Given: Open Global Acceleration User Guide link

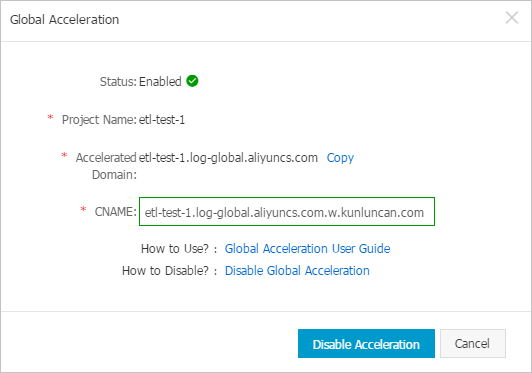Looking at the screenshot, I should point(307,249).
